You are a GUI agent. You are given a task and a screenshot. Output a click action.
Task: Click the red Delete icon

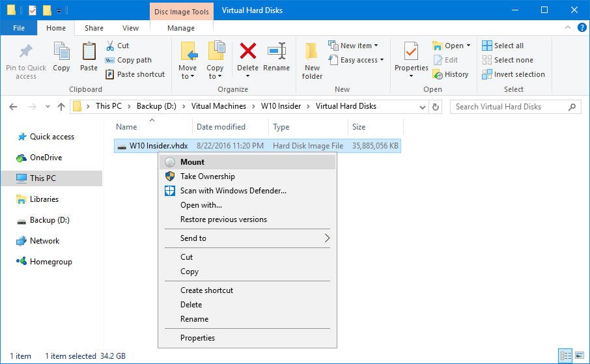tap(248, 51)
